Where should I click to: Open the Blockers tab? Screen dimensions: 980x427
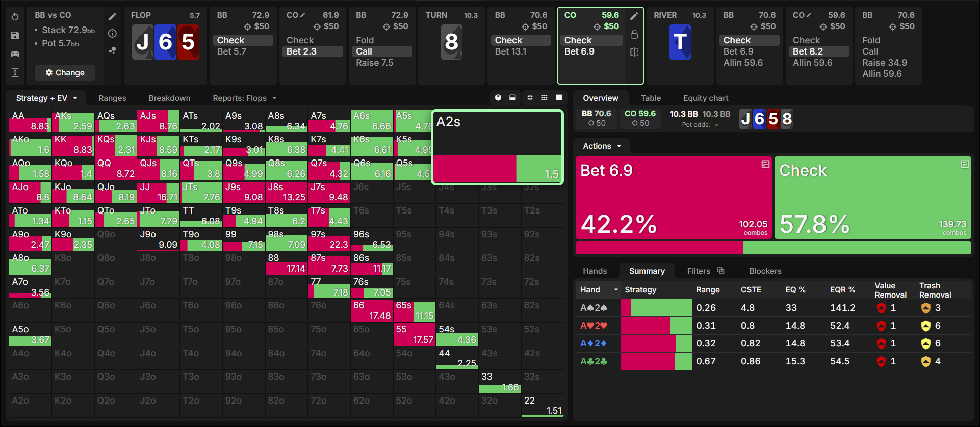pos(765,271)
